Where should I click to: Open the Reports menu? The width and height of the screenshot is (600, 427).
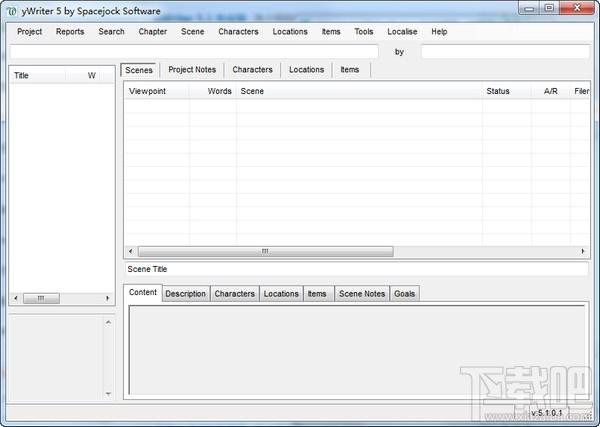70,32
